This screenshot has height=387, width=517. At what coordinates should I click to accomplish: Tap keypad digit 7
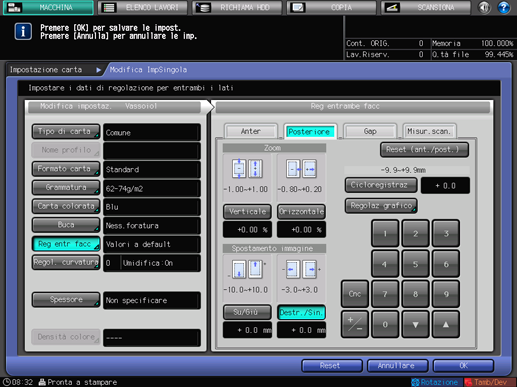(385, 294)
